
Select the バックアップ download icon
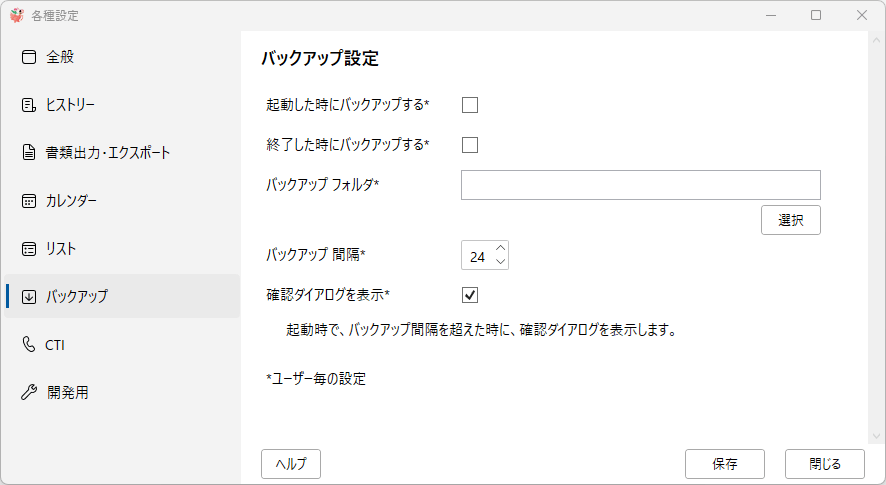tap(29, 297)
